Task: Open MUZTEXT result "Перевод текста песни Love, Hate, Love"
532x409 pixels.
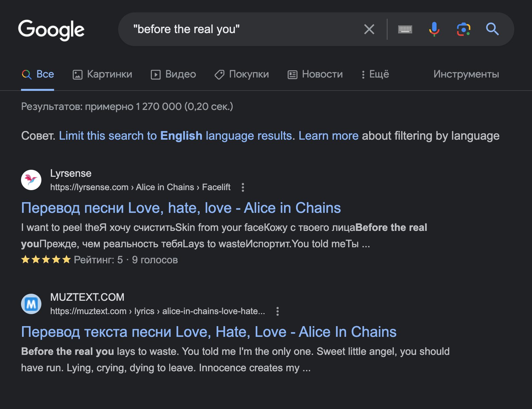Action: point(209,332)
